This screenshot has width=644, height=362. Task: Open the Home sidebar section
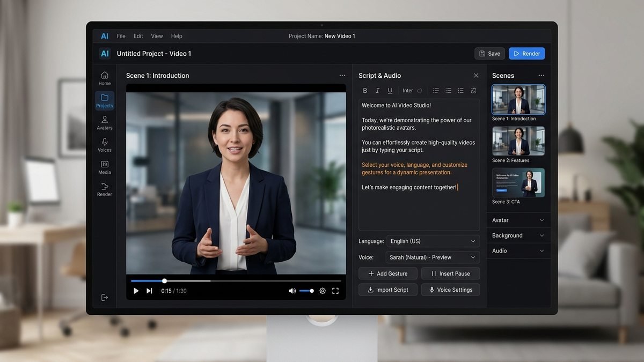(x=105, y=78)
